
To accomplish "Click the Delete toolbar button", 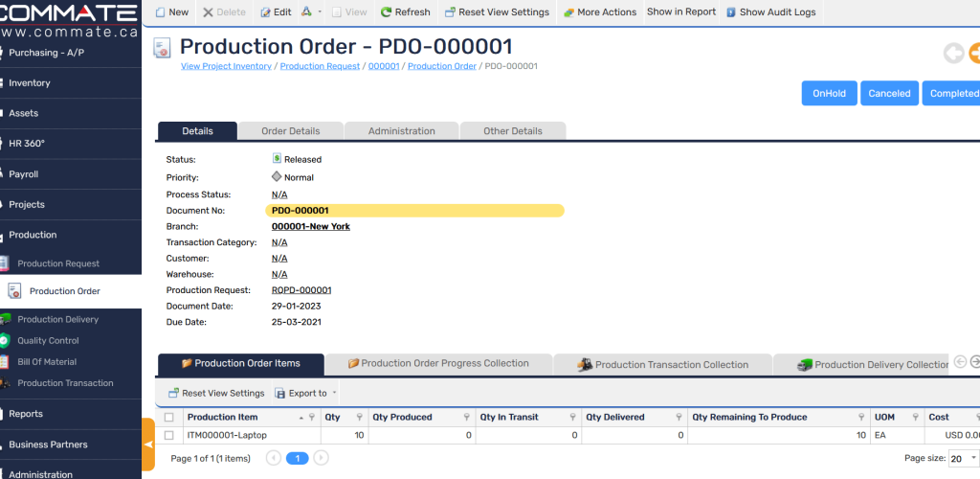I will point(224,11).
